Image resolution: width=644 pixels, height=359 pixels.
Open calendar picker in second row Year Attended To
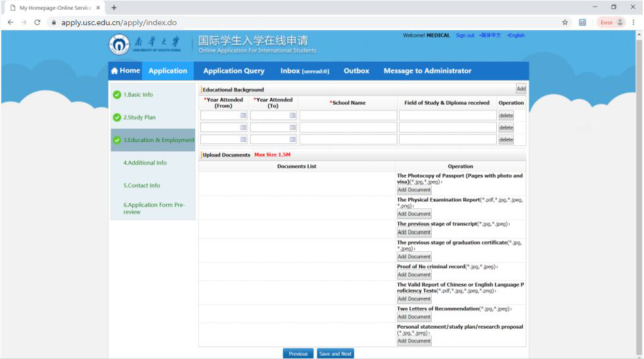pos(293,128)
